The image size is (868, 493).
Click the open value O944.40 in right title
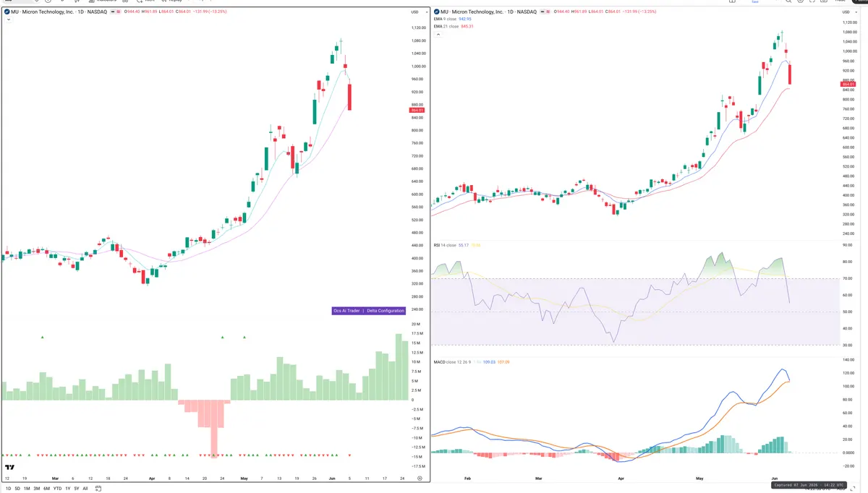[x=561, y=12]
